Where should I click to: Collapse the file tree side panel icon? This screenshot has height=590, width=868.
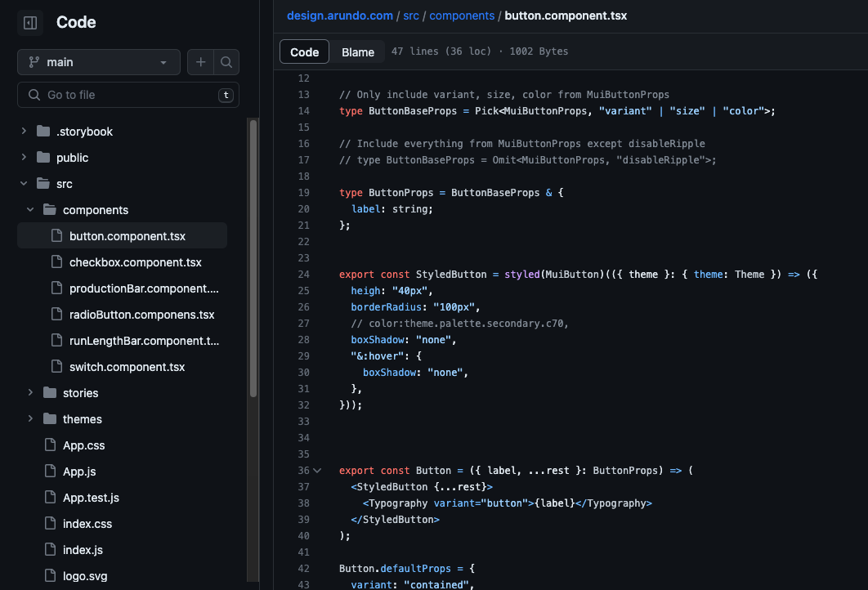tap(30, 23)
